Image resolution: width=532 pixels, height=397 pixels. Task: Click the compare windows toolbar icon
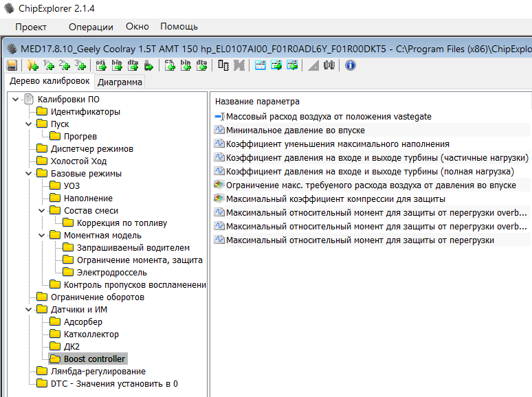coord(223,65)
